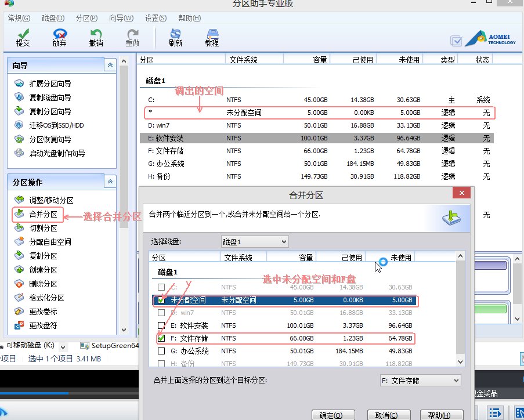Click the 放弃 (Discard) toolbar icon
The image size is (524, 420).
[x=59, y=37]
